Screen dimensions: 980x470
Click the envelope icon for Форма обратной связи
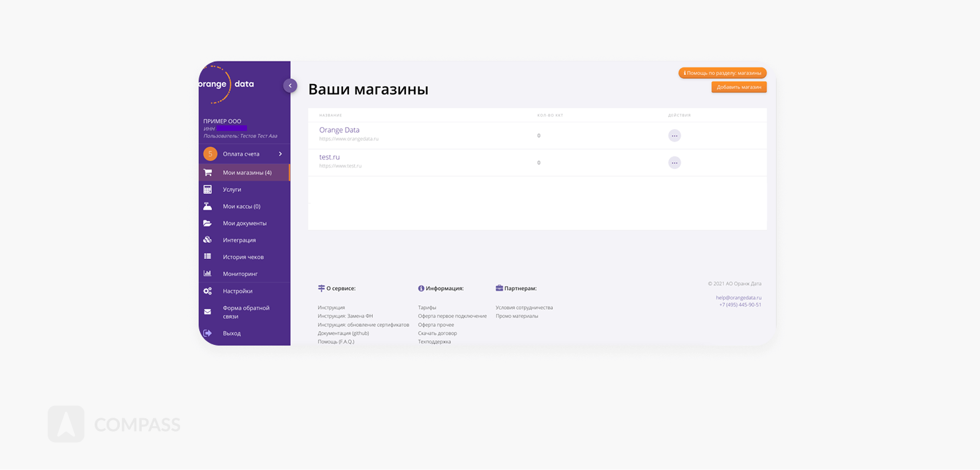tap(207, 312)
